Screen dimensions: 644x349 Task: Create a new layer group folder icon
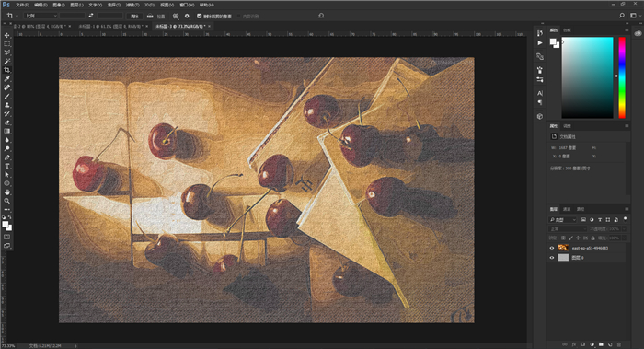pyautogui.click(x=601, y=344)
